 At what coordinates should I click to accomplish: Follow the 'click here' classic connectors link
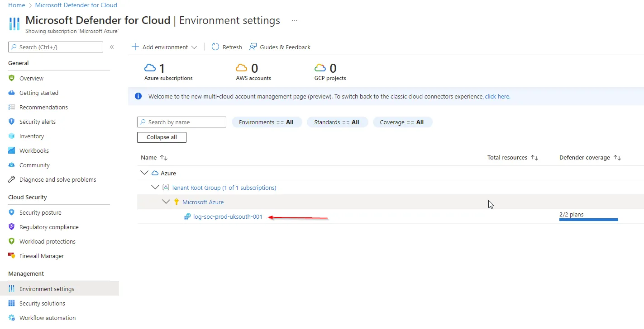pos(497,96)
